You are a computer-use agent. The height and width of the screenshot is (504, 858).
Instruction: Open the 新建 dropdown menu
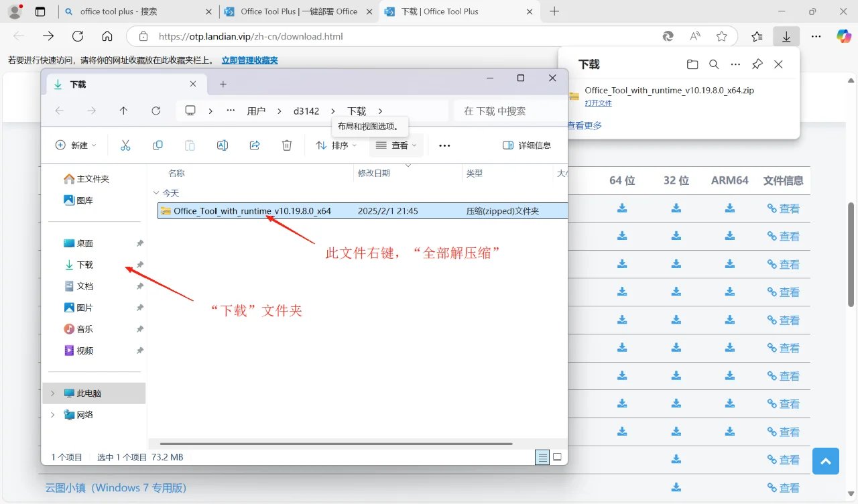76,145
